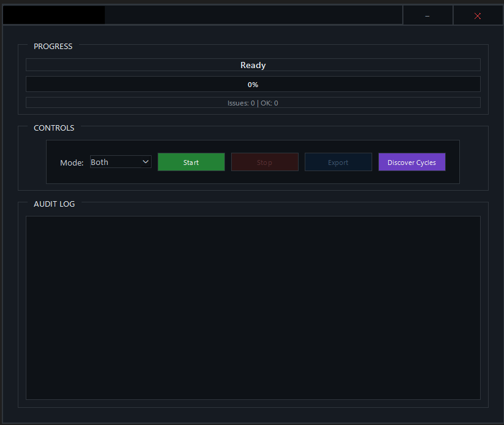Click the progress percentage display
This screenshot has height=425, width=504.
tap(253, 84)
